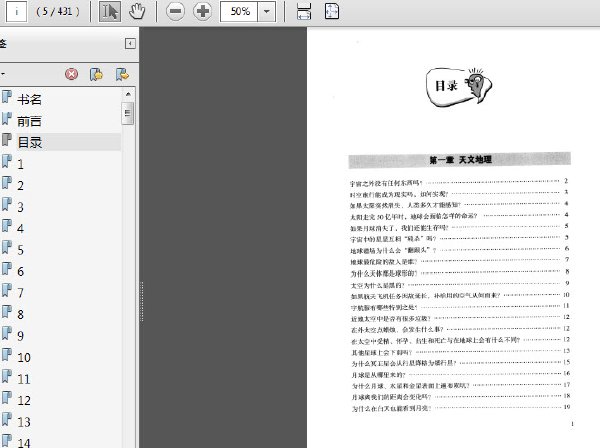The image size is (600, 448).
Task: Fit one full page icon
Action: (331, 11)
